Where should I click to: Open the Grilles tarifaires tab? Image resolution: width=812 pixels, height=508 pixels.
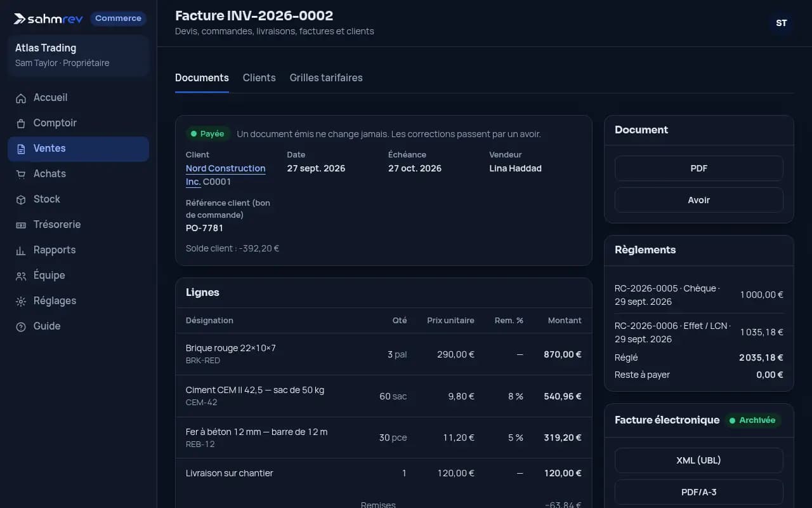point(326,77)
